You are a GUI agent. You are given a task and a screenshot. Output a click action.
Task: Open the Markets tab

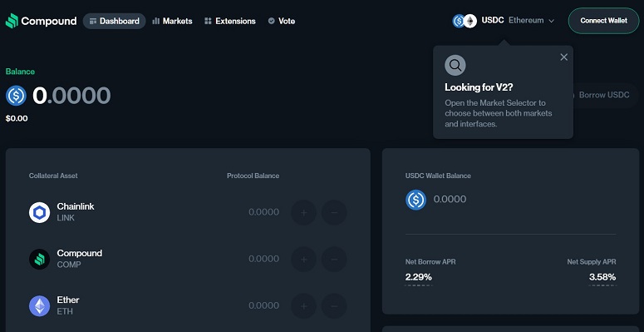tap(172, 21)
